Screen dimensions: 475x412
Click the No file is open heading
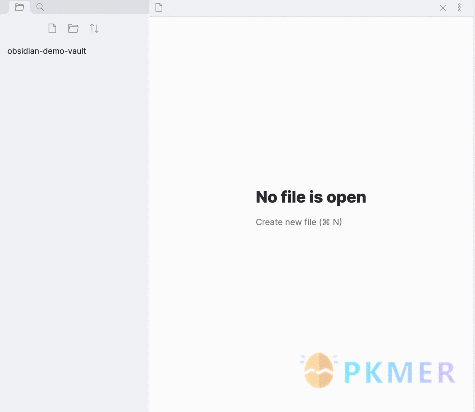pyautogui.click(x=311, y=197)
